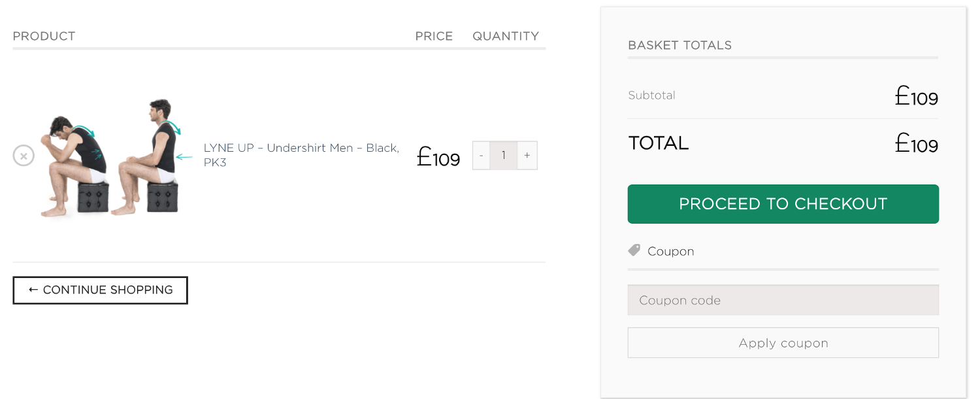
Task: Click the £109 item price in product row
Action: pos(438,157)
